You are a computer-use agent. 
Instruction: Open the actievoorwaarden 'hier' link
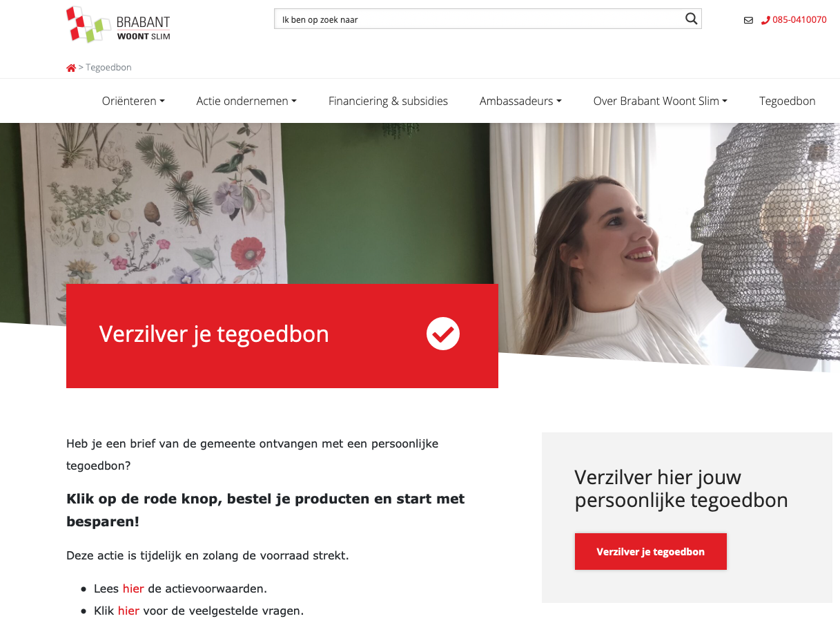coord(133,588)
